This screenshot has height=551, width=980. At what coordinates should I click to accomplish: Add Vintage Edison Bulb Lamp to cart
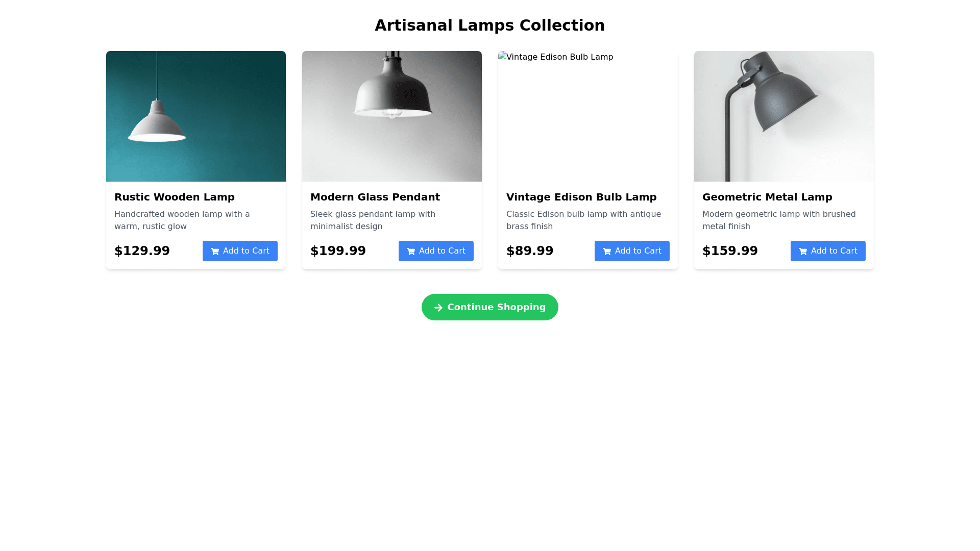(x=632, y=251)
